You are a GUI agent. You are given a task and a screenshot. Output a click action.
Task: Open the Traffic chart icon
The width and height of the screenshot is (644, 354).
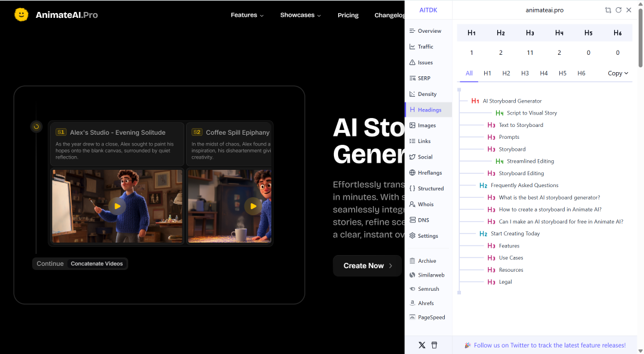(412, 46)
